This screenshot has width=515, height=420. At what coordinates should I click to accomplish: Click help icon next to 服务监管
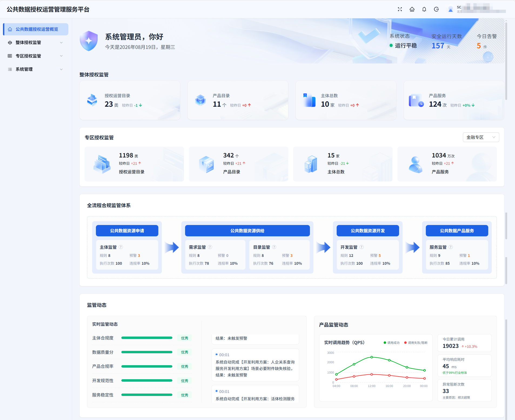pyautogui.click(x=451, y=247)
